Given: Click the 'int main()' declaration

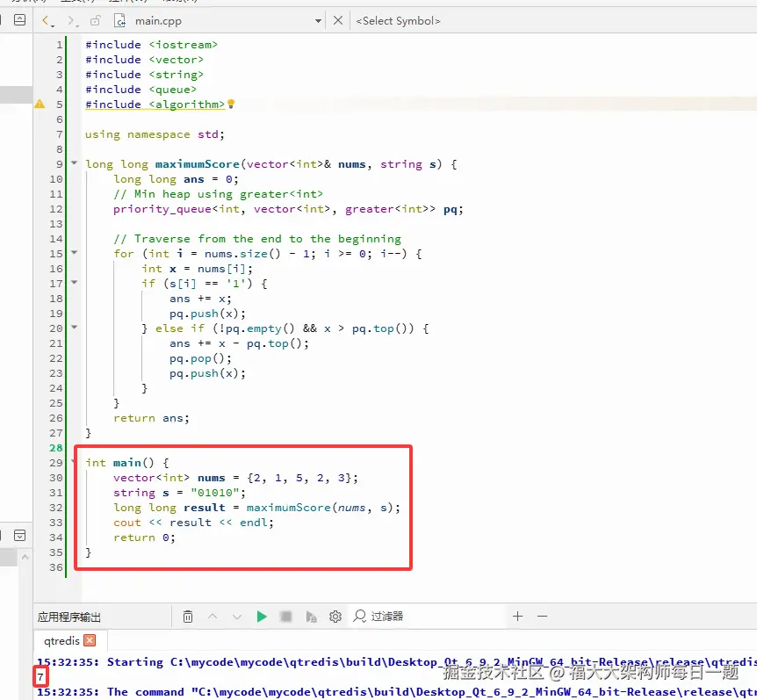Looking at the screenshot, I should tap(127, 463).
